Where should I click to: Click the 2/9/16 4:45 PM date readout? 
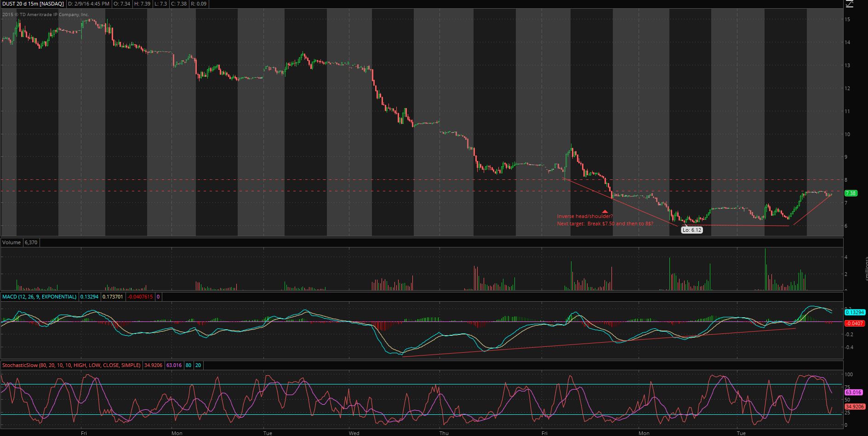(88, 4)
